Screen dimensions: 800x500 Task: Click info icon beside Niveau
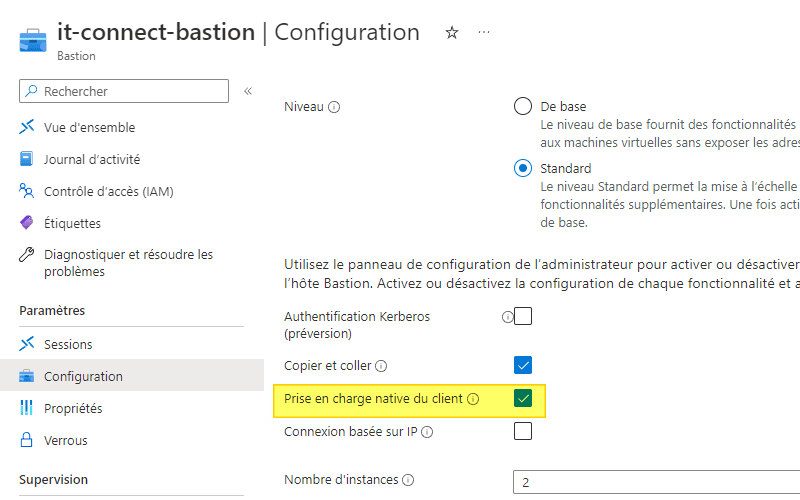(x=335, y=107)
